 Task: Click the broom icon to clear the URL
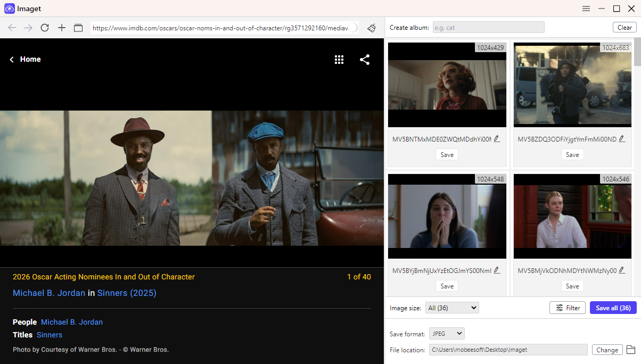371,28
